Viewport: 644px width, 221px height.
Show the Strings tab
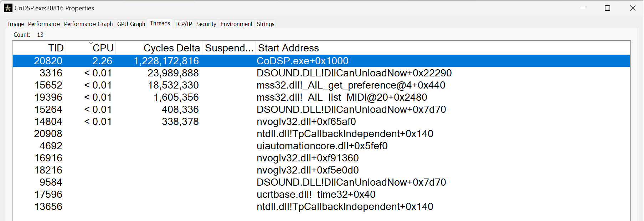click(x=266, y=24)
